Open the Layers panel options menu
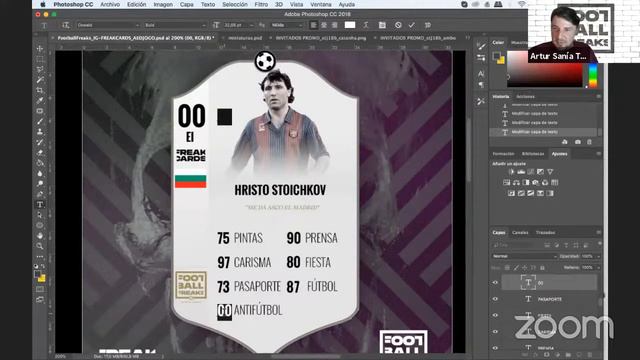The width and height of the screenshot is (640, 360). [x=598, y=233]
